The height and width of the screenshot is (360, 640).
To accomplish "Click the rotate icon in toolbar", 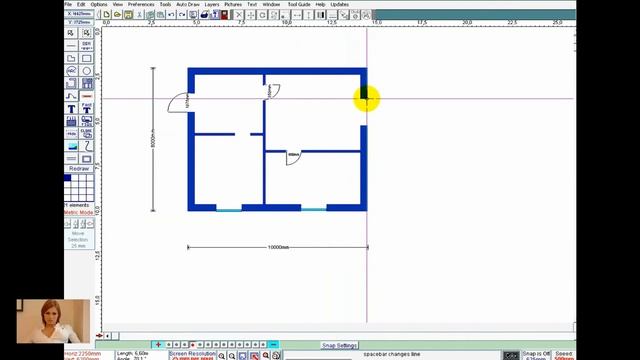I will [x=262, y=15].
